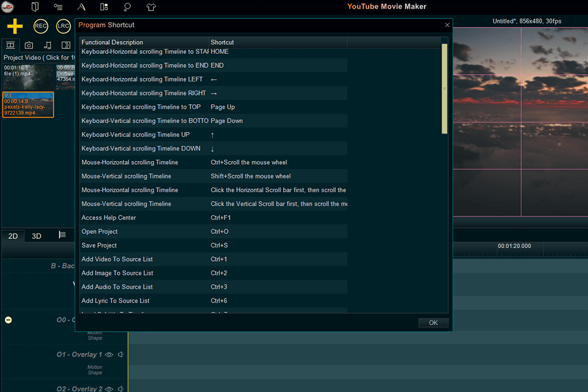Select the 'Add Video To Source List' row

tap(213, 259)
